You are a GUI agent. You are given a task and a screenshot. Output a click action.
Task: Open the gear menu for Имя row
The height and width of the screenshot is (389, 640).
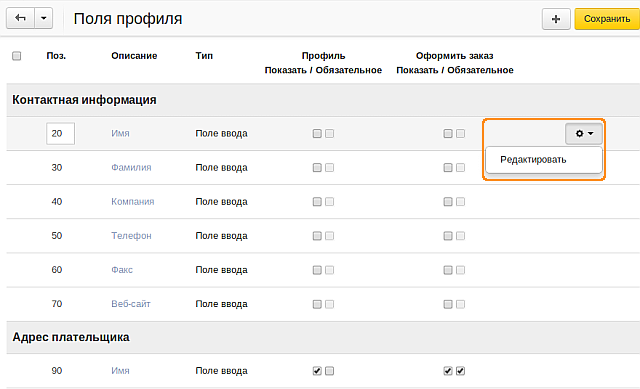click(x=584, y=133)
